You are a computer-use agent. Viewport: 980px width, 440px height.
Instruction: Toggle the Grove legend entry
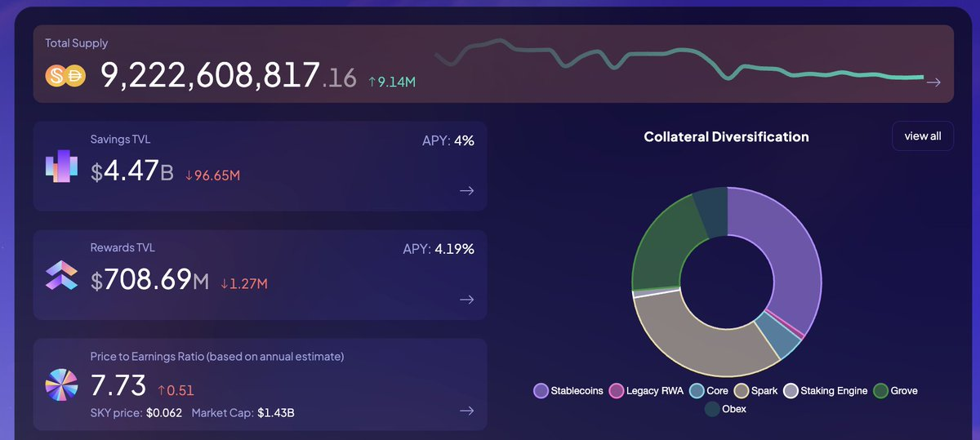tap(895, 391)
